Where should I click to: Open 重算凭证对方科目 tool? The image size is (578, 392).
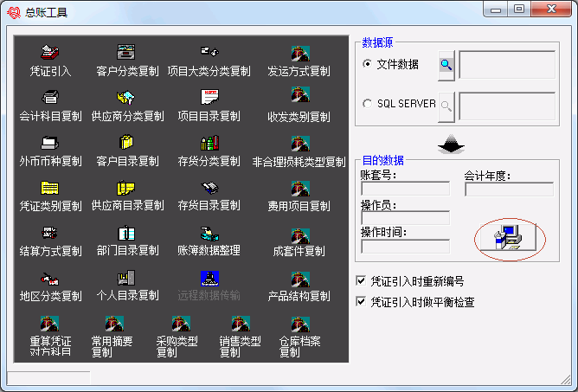click(50, 324)
